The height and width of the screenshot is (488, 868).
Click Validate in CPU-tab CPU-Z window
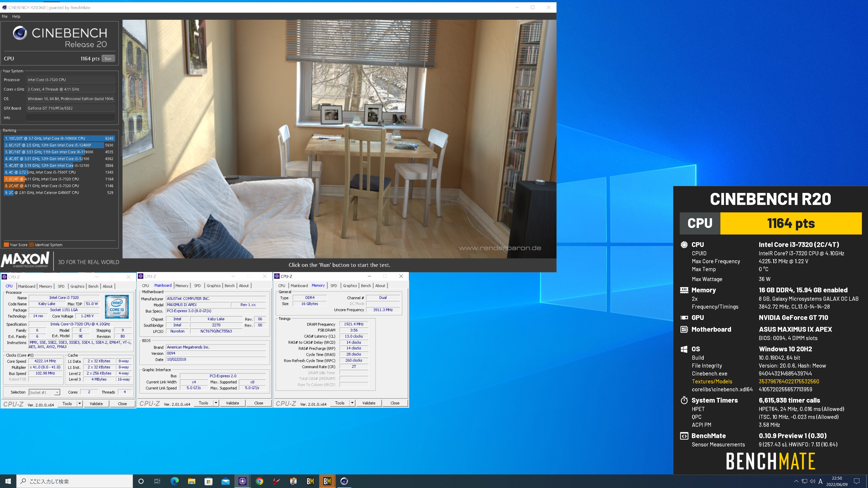(96, 404)
